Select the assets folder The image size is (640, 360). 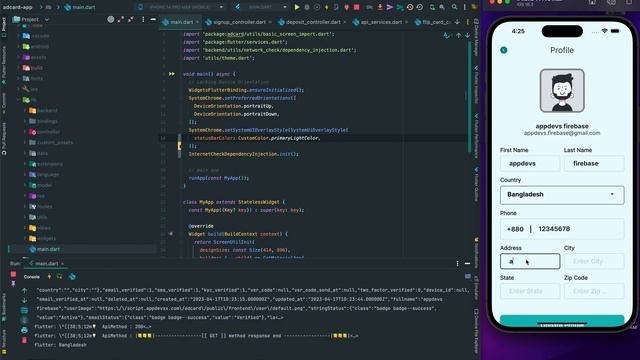coord(38,57)
